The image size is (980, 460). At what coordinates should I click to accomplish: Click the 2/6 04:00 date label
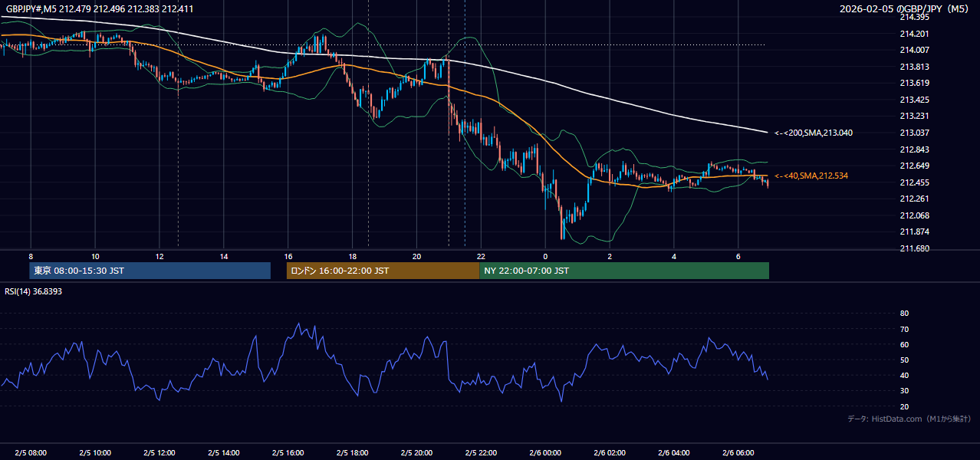pyautogui.click(x=674, y=452)
